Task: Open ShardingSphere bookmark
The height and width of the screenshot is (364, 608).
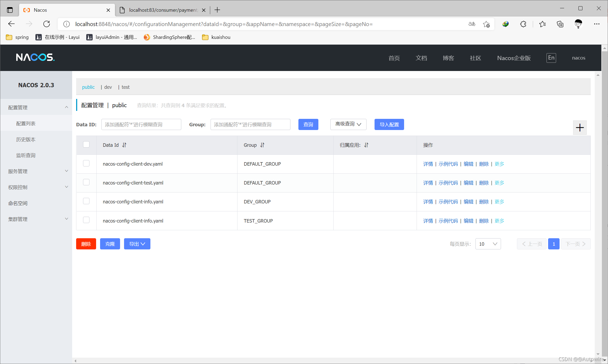Action: coord(169,37)
